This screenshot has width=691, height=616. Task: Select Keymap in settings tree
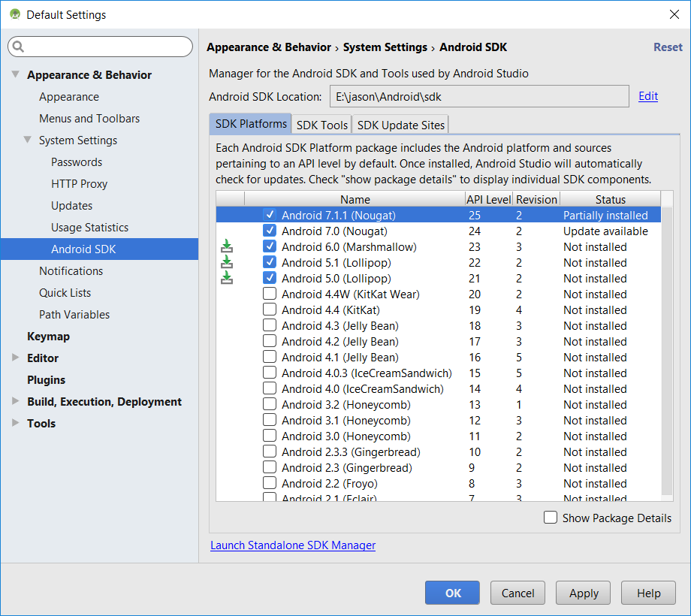tap(48, 336)
